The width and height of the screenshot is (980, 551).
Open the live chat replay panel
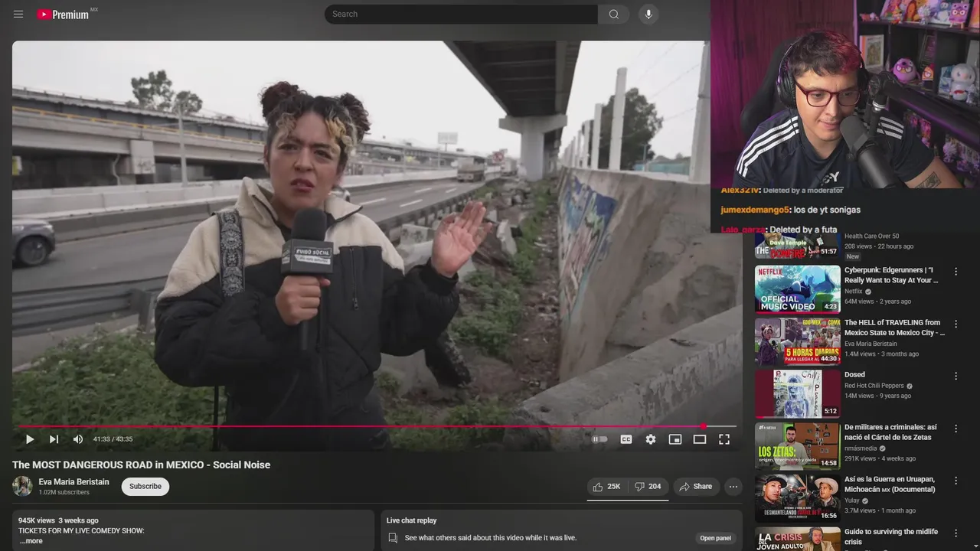point(715,538)
